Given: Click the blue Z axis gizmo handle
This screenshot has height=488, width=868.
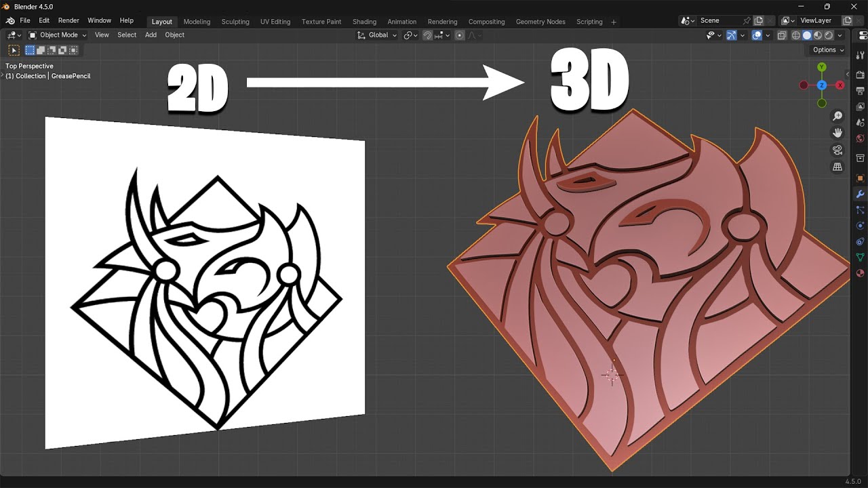Looking at the screenshot, I should coord(822,85).
